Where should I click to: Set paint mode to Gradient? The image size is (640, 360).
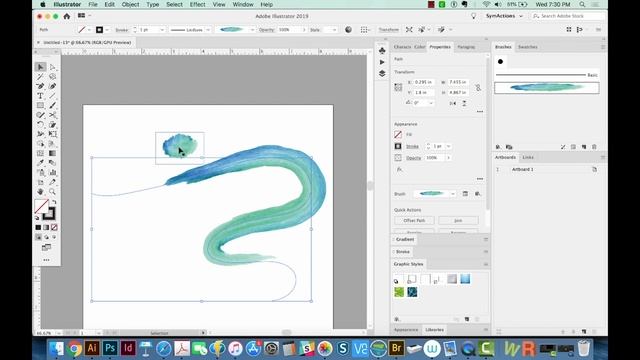(x=46, y=227)
